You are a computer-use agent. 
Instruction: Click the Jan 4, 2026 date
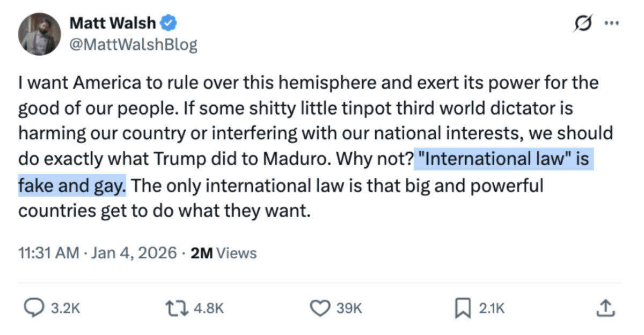click(134, 252)
